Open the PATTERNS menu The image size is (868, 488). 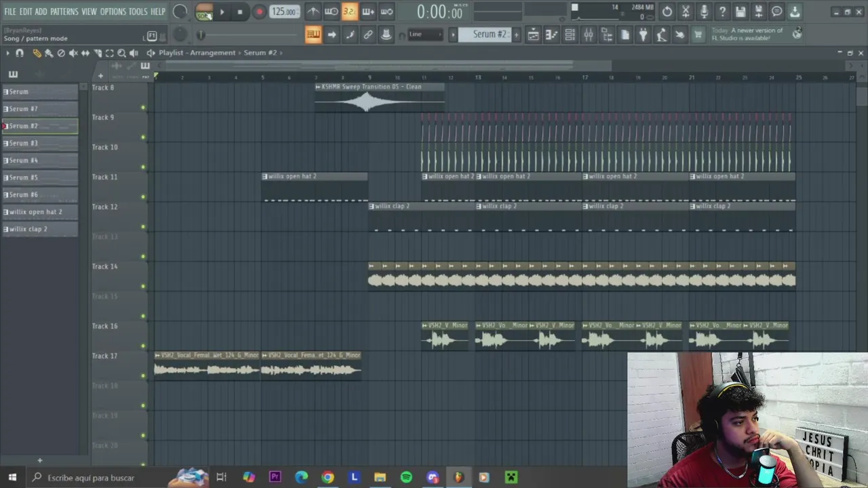[x=64, y=12]
